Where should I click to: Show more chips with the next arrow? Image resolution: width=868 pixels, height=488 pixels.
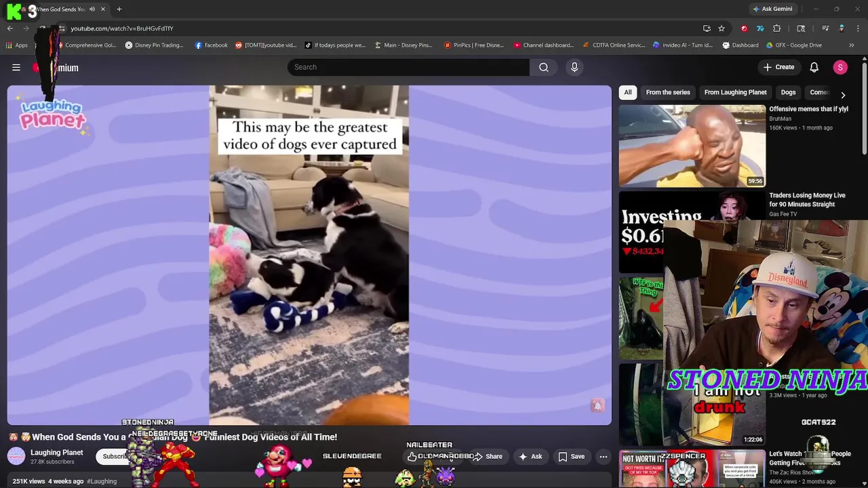[x=843, y=95]
